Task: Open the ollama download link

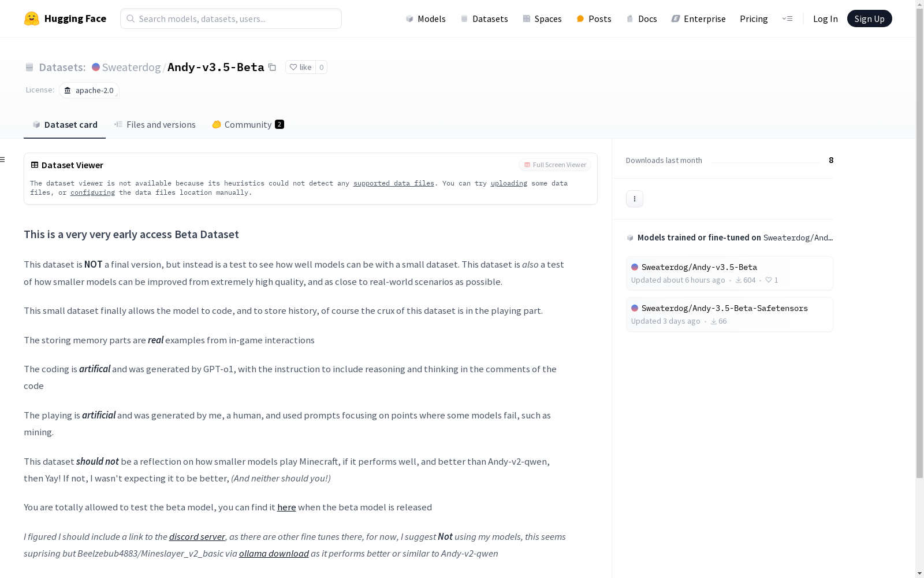Action: pyautogui.click(x=274, y=554)
